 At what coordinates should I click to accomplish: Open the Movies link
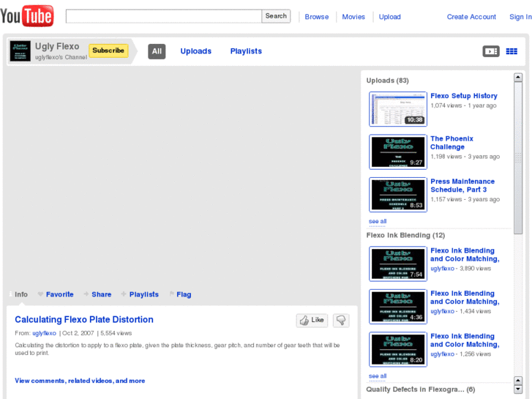[353, 17]
